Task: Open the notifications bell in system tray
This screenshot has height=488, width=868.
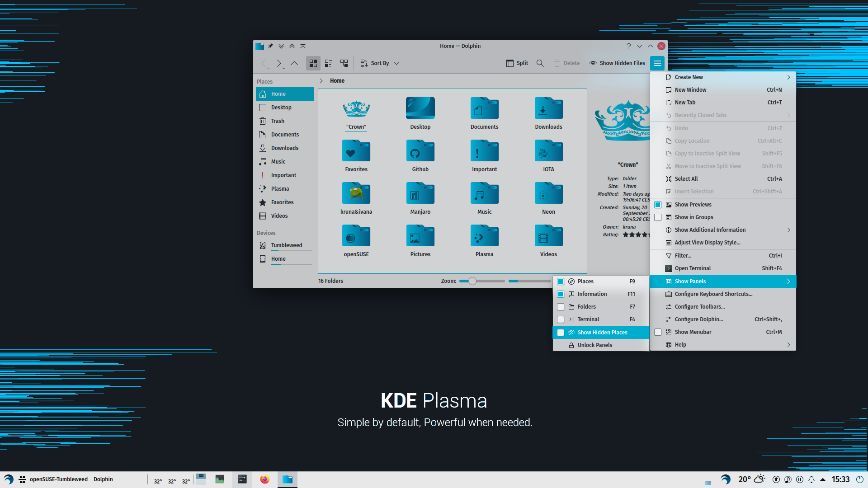Action: click(x=811, y=479)
